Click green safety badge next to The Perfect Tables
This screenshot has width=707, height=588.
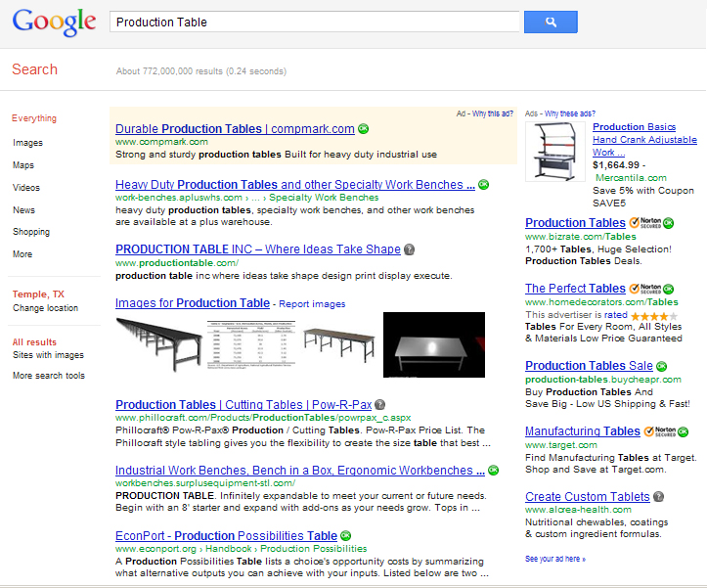(x=668, y=289)
